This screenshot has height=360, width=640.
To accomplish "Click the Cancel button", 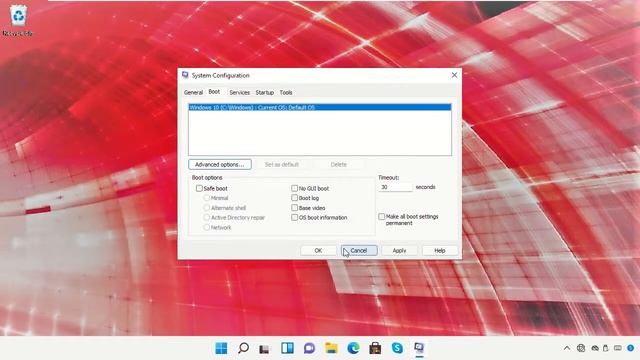I will (359, 251).
